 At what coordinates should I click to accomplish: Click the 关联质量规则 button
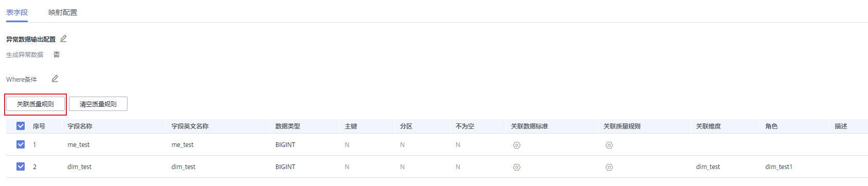click(35, 104)
